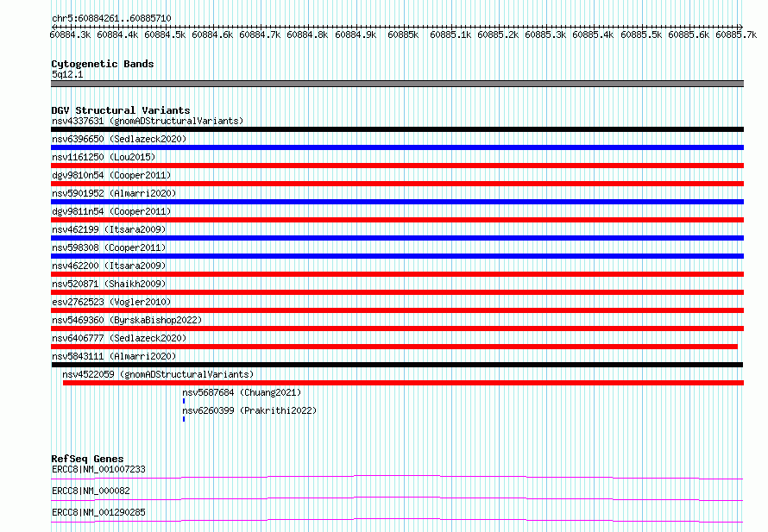Click the 60885.1k ruler tick label
This screenshot has width=768, height=532.
(x=450, y=34)
